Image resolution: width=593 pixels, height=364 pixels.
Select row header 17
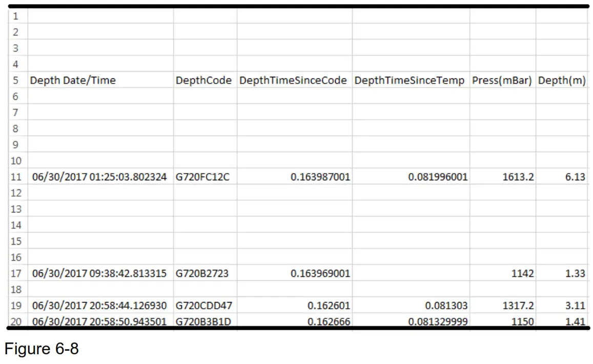tap(18, 273)
